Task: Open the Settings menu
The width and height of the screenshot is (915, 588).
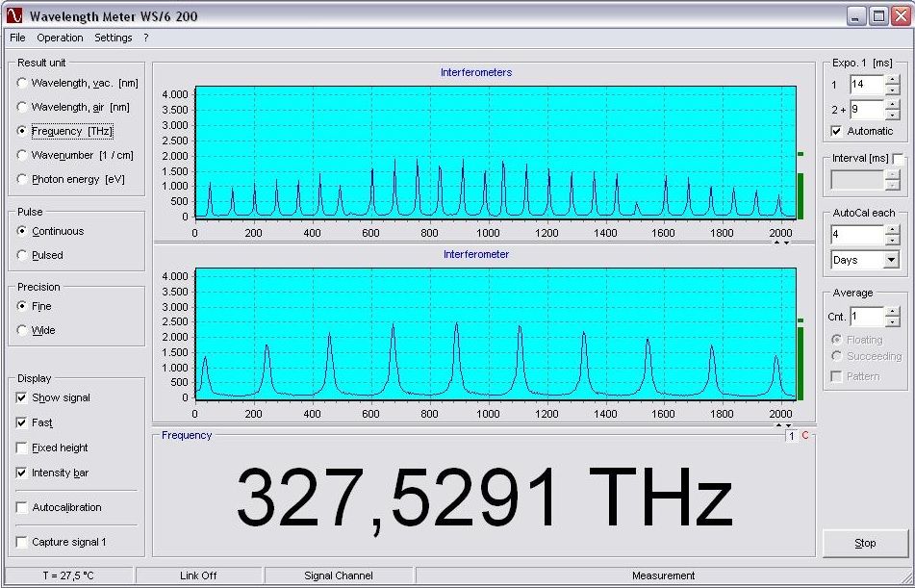Action: (x=114, y=38)
